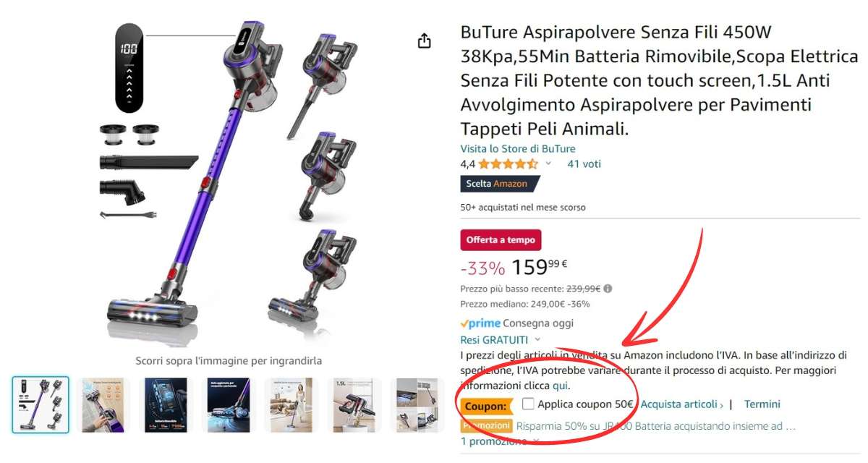Click the Prime logo near Consegna oggi
Viewport: 868px width, 463px height.
(480, 323)
